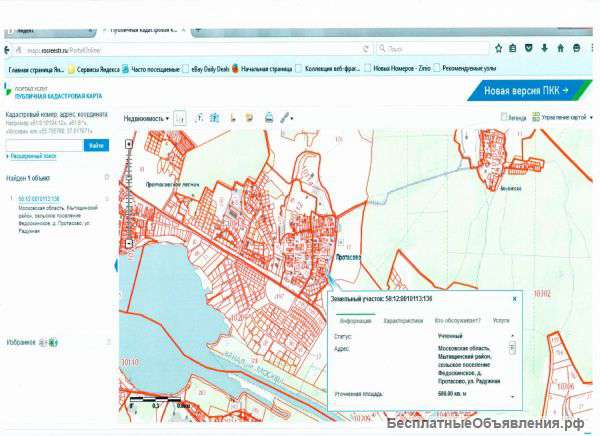Switch to the Характеристики tab
600x436 pixels.
pyautogui.click(x=403, y=321)
